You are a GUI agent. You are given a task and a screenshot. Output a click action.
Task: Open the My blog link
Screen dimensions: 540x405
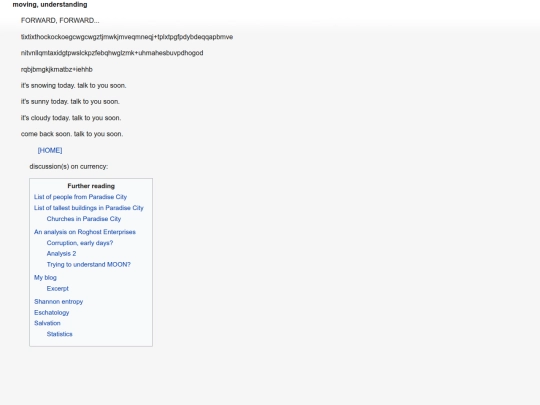(x=45, y=278)
